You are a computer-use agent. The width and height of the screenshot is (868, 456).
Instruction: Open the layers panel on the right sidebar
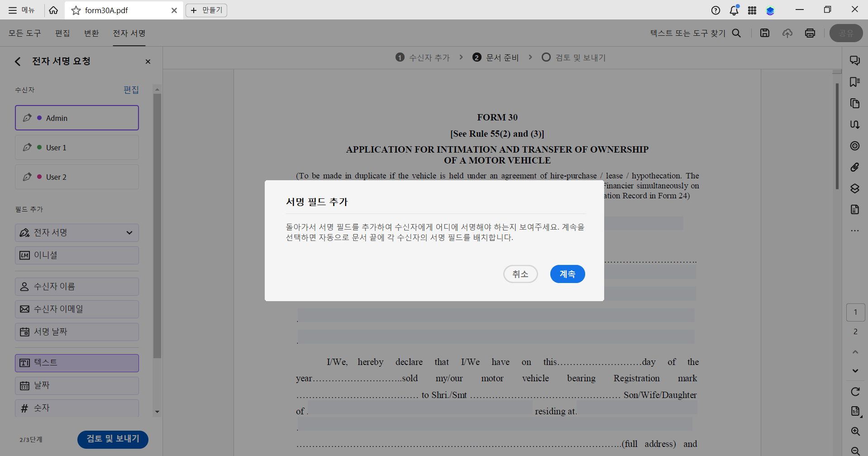tap(855, 189)
